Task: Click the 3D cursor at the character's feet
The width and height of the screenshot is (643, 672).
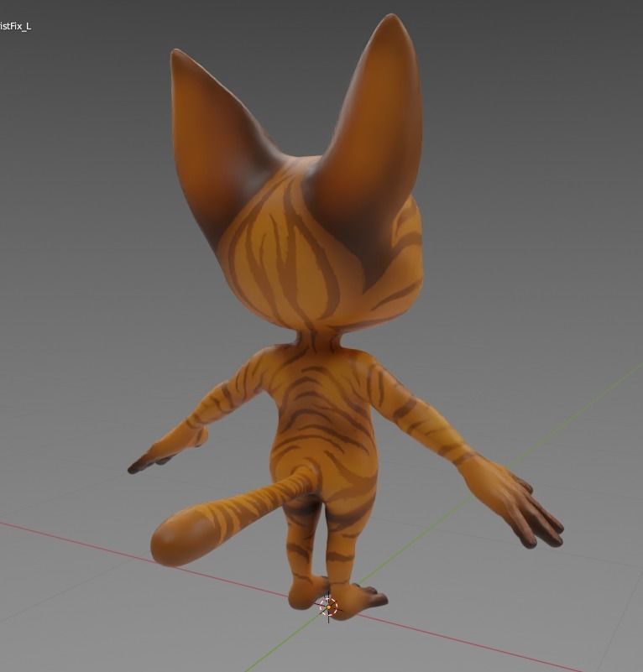Action: 328,607
